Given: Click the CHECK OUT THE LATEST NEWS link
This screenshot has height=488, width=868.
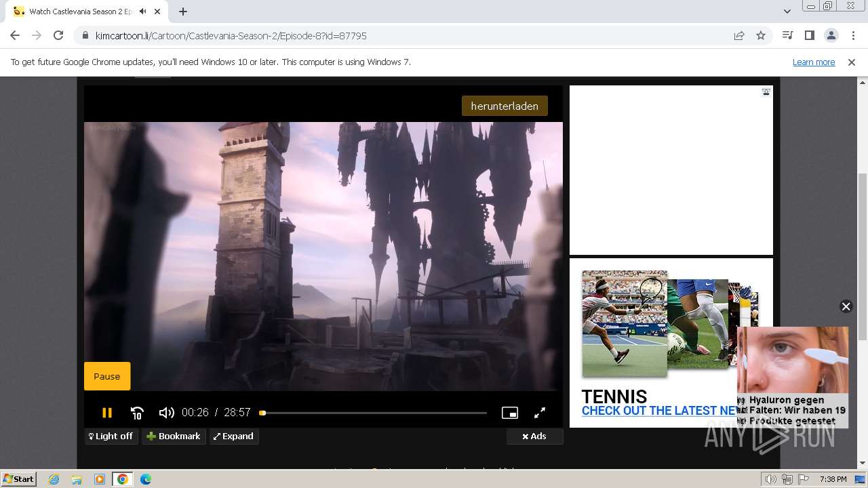Looking at the screenshot, I should point(659,411).
